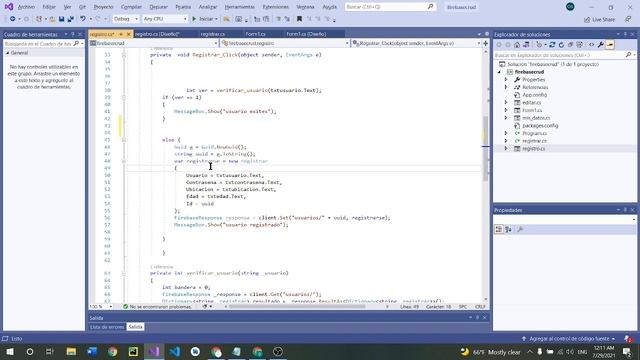Click the navigate backward arrow icon
Screen dimensions: 640x360
13,19
